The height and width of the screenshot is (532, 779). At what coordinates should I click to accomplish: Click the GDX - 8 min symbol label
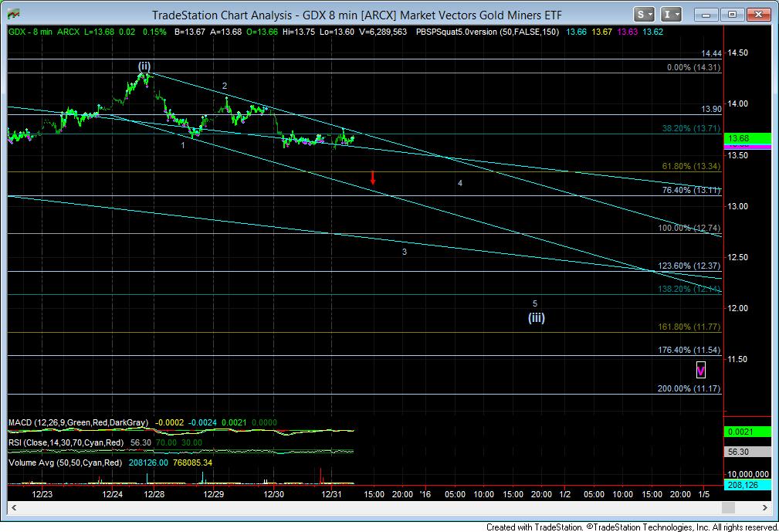click(30, 32)
